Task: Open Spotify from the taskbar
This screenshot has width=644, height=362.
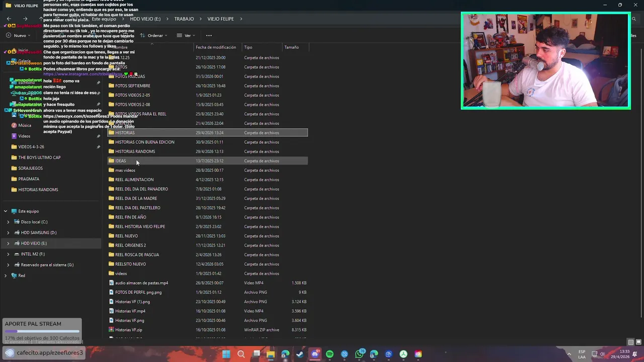Action: click(330, 354)
